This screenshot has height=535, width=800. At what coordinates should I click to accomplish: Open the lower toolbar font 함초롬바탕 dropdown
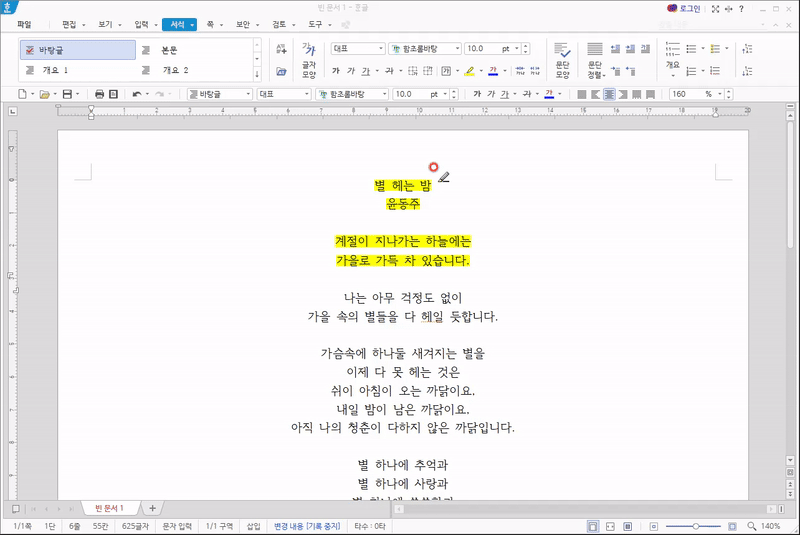pyautogui.click(x=385, y=94)
